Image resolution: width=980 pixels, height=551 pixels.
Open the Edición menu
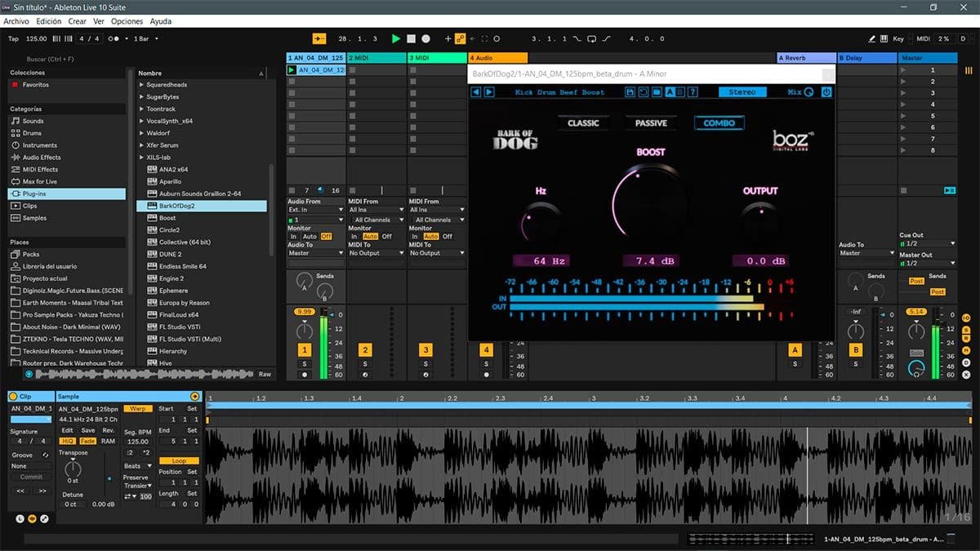point(48,21)
